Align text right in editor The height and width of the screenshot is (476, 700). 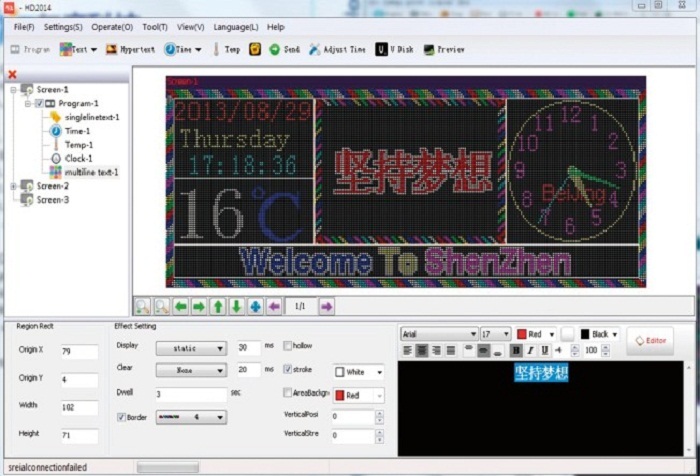pos(436,351)
